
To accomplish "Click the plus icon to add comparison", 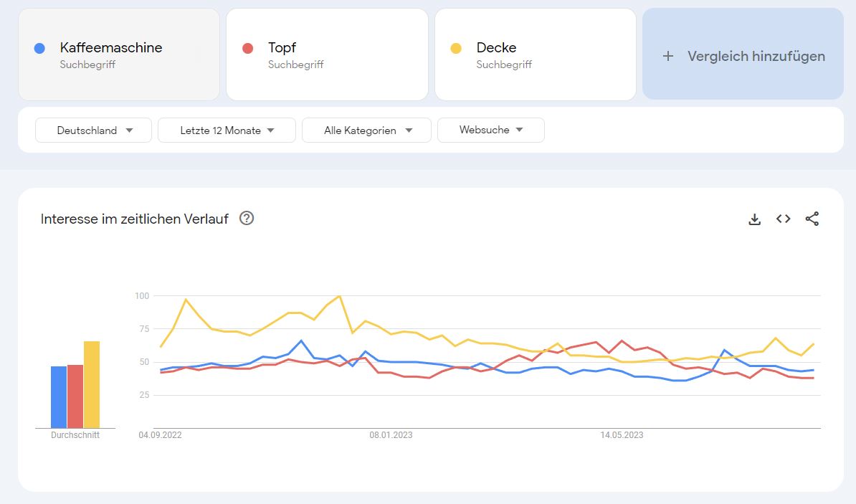I will click(x=667, y=56).
